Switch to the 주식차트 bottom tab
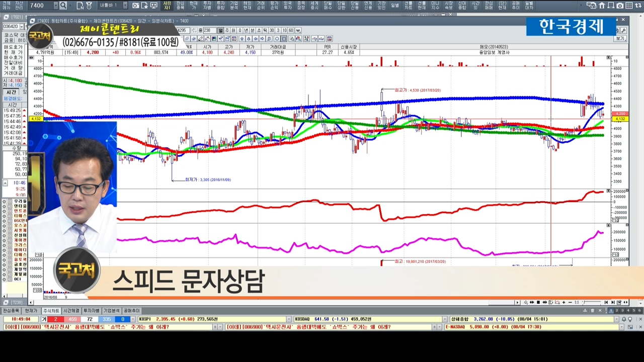The image size is (644, 362). (x=51, y=311)
